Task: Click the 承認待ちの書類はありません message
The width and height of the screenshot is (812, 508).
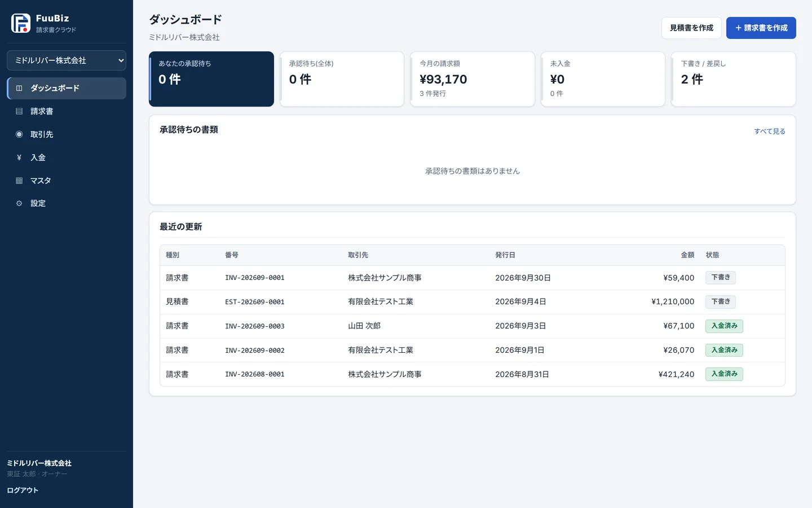Action: click(473, 171)
